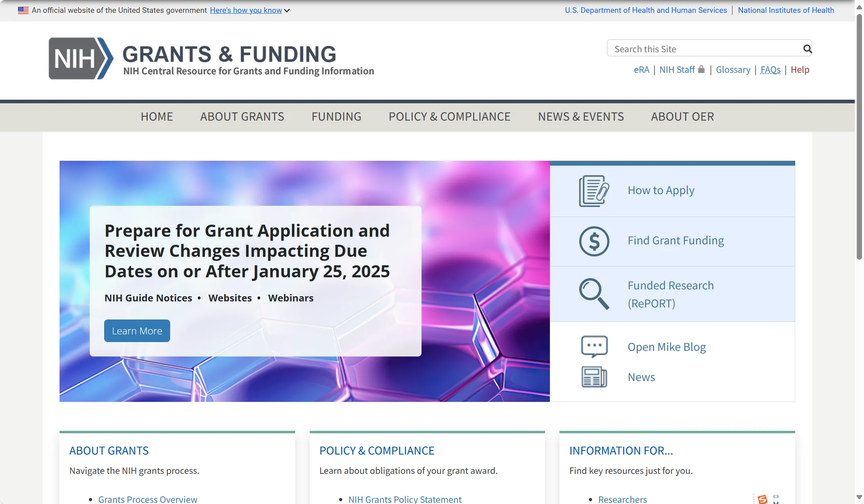Click the ABOUT GRANTS card heading
This screenshot has height=504, width=864.
coord(109,451)
